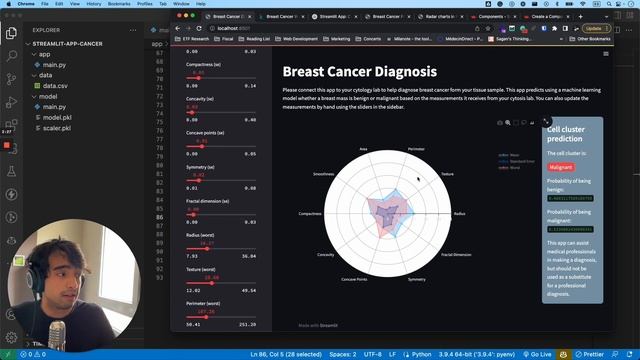The width and height of the screenshot is (640, 360).
Task: Click the Chrome Update button
Action: coord(596,29)
